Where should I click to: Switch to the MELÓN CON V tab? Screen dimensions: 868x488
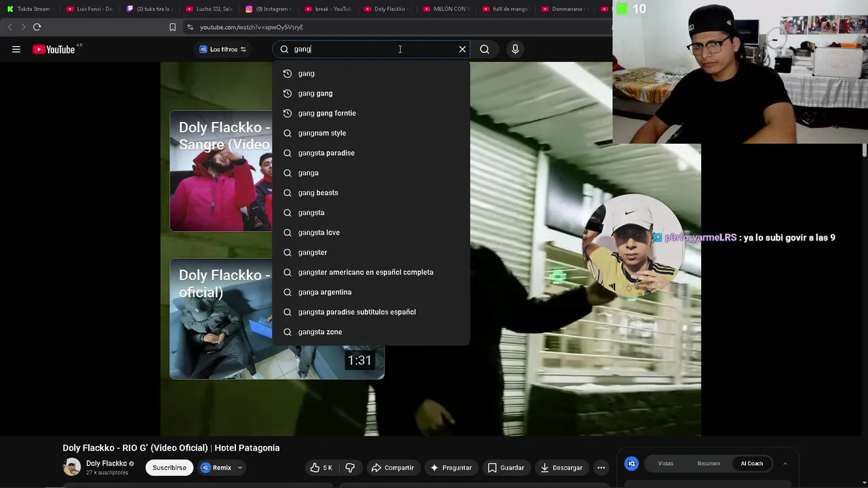pos(447,9)
